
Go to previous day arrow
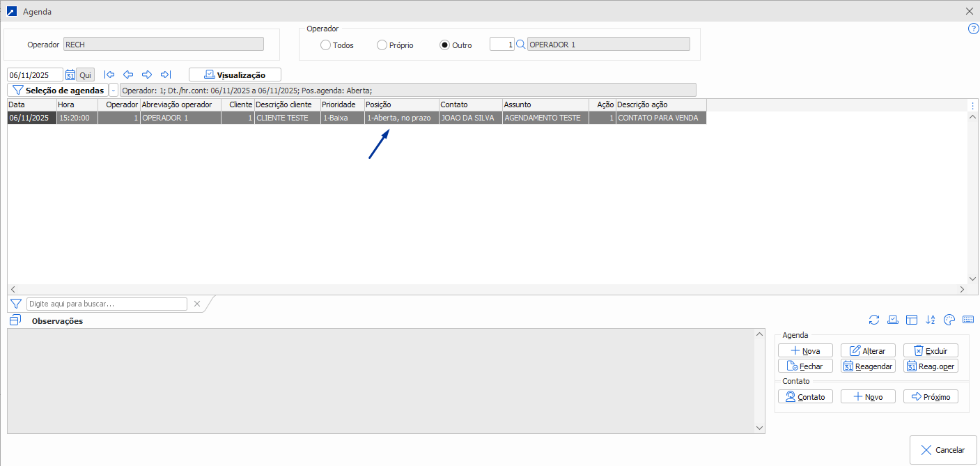tap(128, 75)
